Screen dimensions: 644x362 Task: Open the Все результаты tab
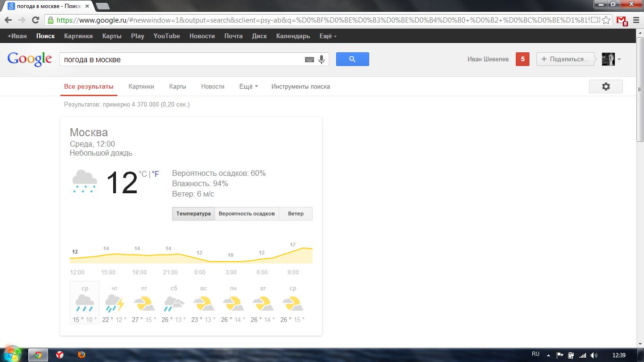pos(89,87)
